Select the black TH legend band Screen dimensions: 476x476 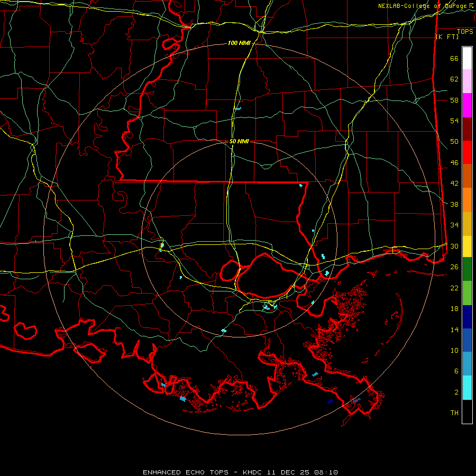tap(467, 411)
